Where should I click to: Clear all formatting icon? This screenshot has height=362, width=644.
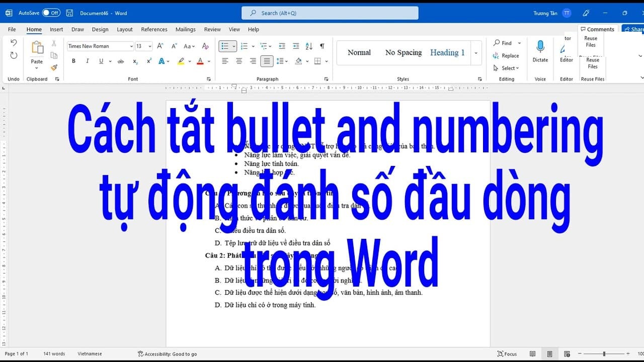(x=205, y=46)
